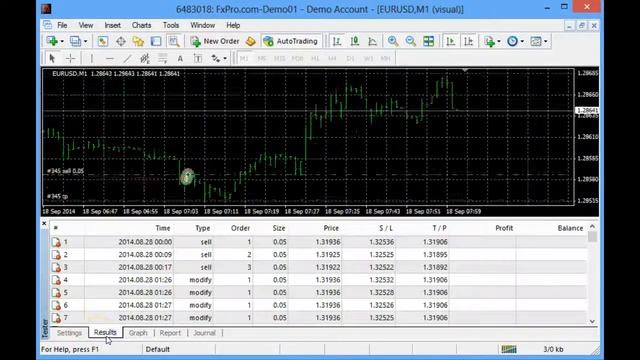Switch to the Settings tab
Screen dimensions: 640x360
(69, 333)
